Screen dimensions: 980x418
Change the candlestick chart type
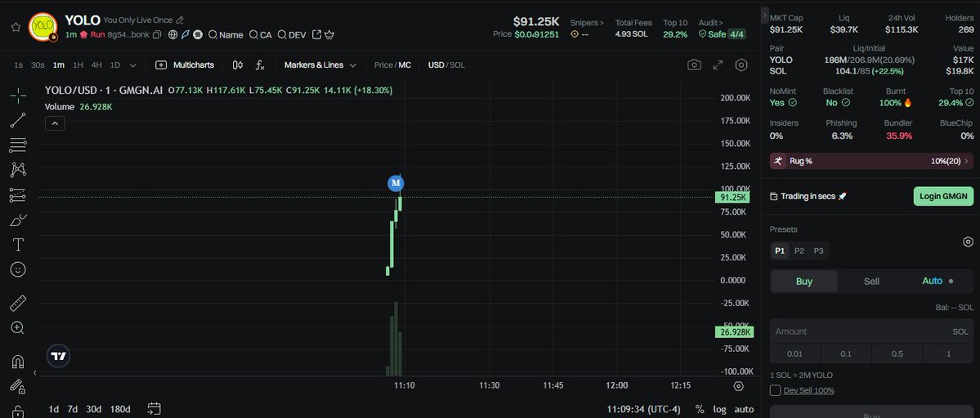click(238, 64)
